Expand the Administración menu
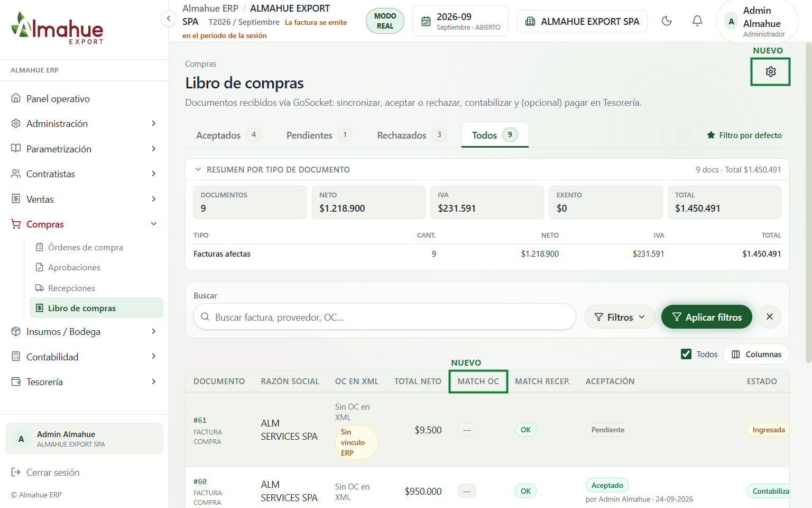Screen dimensions: 812x508 pyautogui.click(x=85, y=124)
